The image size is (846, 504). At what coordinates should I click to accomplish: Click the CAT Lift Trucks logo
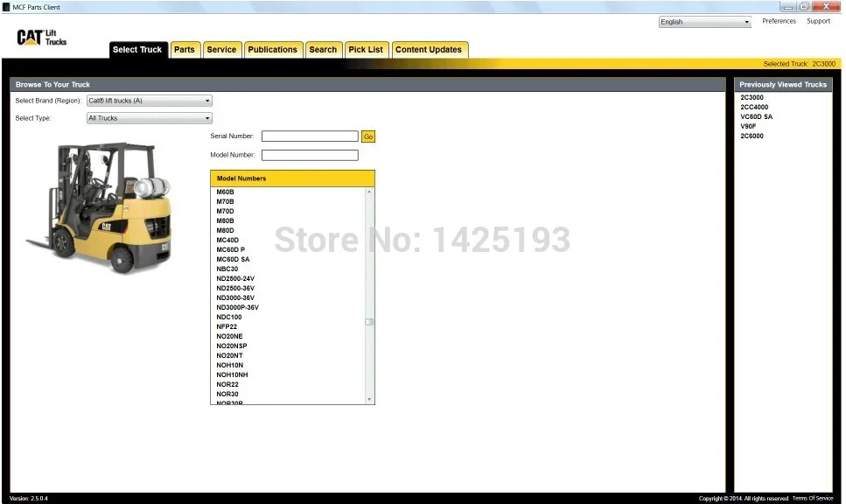click(x=41, y=38)
